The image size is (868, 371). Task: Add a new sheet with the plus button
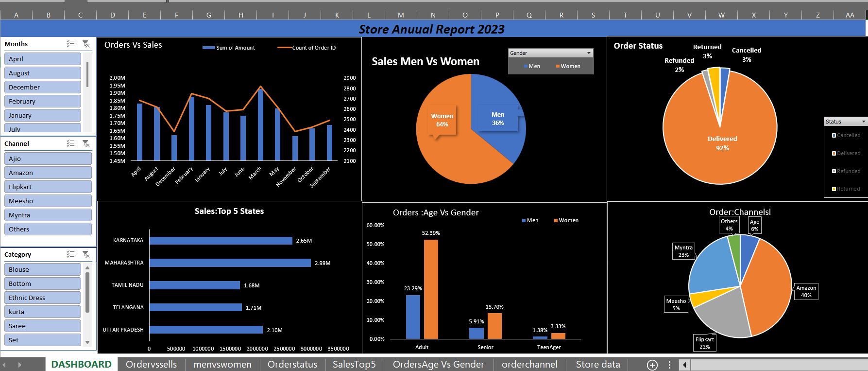[x=652, y=365]
